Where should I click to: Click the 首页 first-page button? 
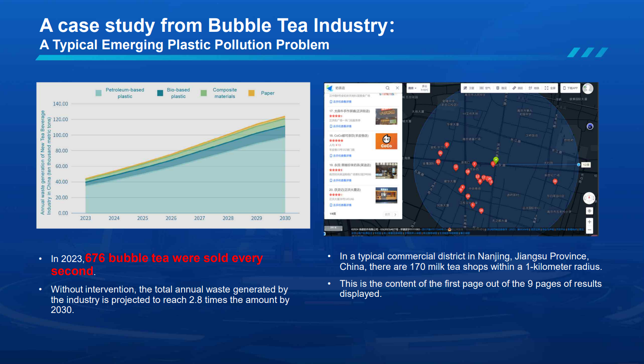coord(387,214)
